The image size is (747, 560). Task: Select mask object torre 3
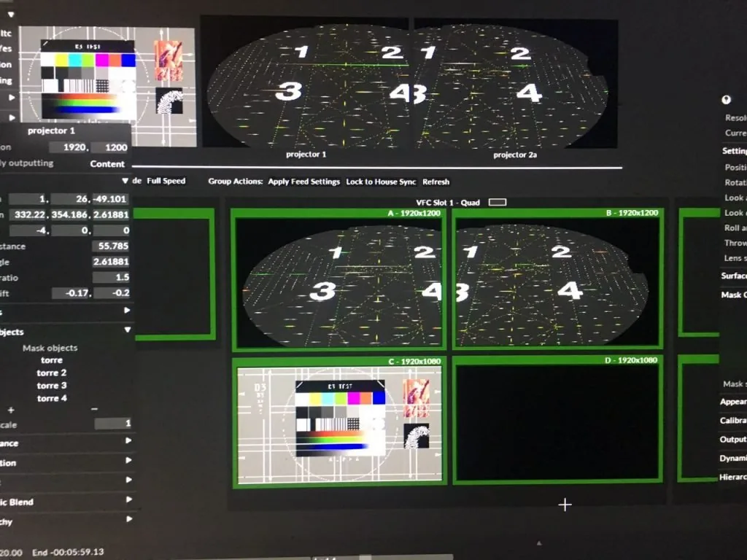tap(52, 386)
